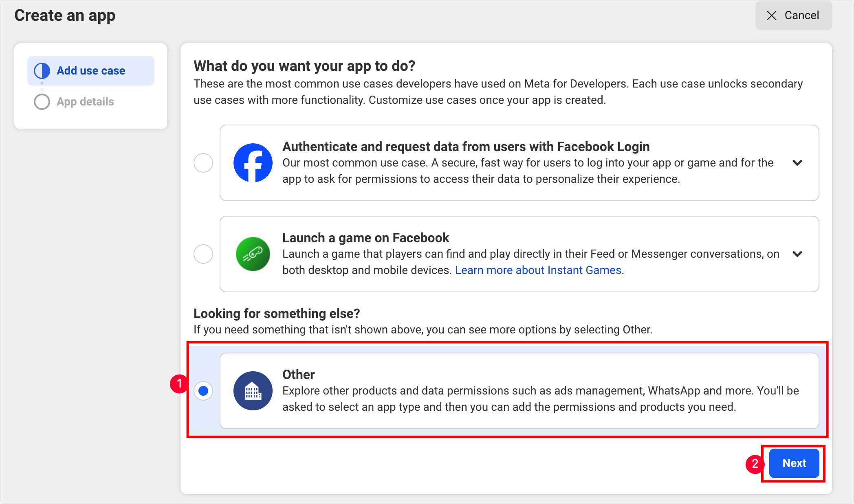
Task: Click the Facebook logo icon
Action: [253, 163]
